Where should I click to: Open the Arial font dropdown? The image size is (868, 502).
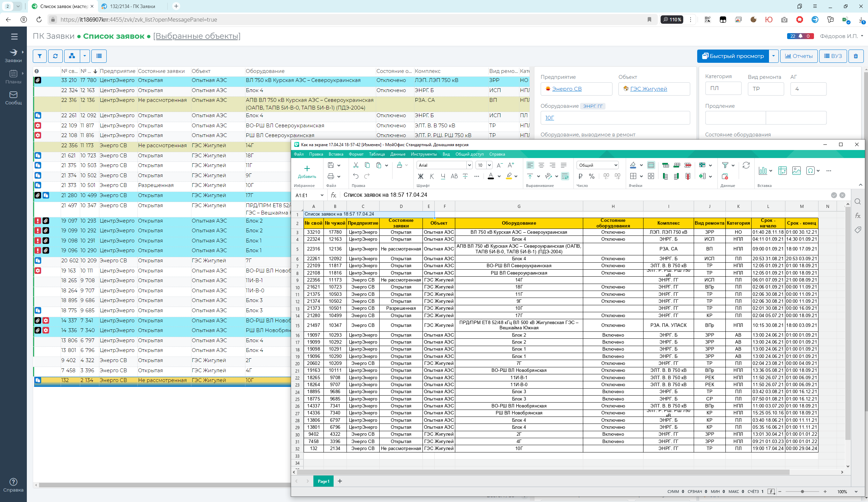pos(469,165)
